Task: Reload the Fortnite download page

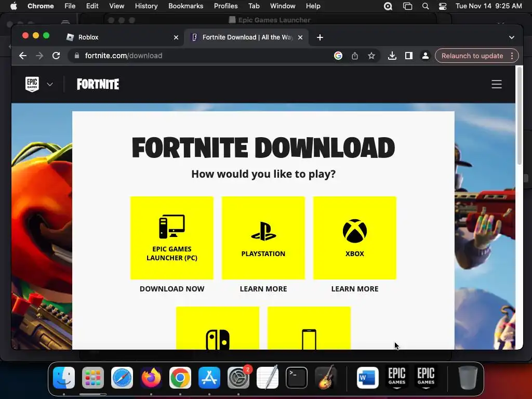Action: point(56,56)
